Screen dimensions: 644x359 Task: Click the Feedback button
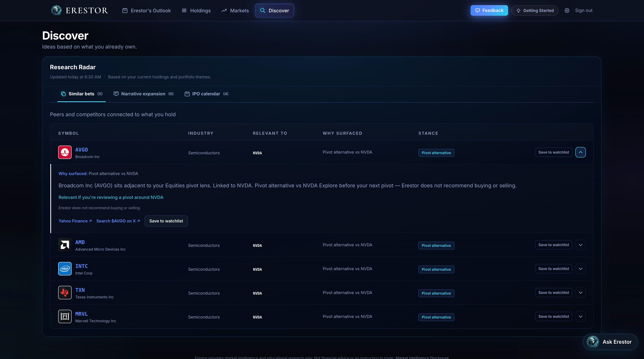pos(489,10)
